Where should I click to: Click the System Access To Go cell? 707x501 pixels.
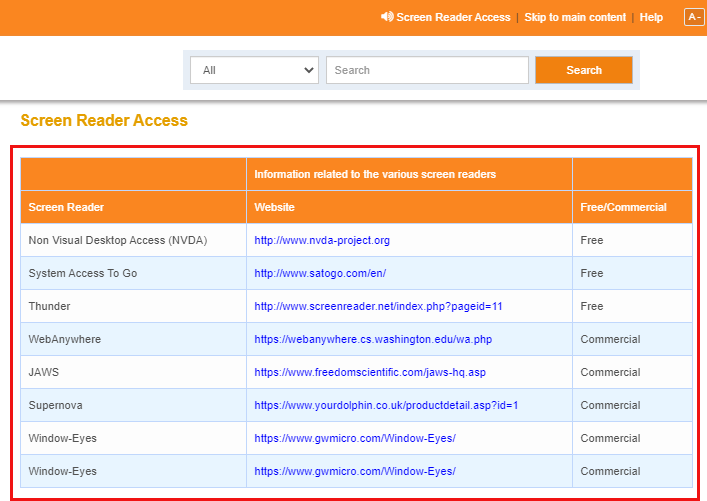click(133, 273)
